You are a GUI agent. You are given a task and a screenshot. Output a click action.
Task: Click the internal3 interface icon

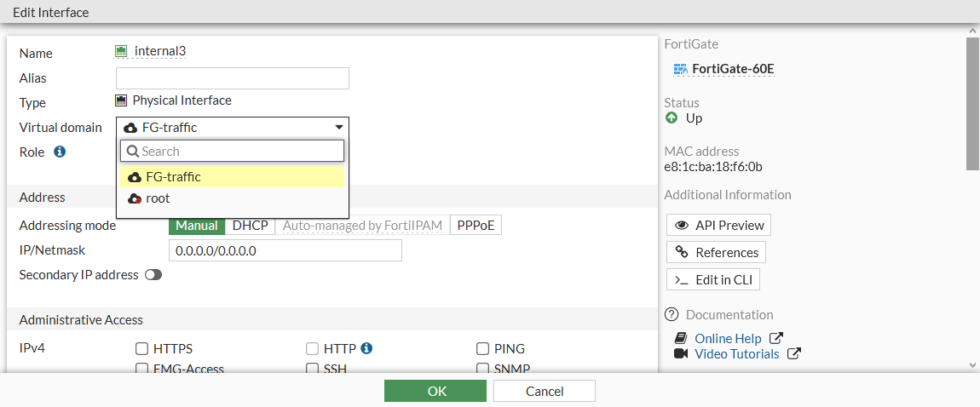pyautogui.click(x=121, y=51)
